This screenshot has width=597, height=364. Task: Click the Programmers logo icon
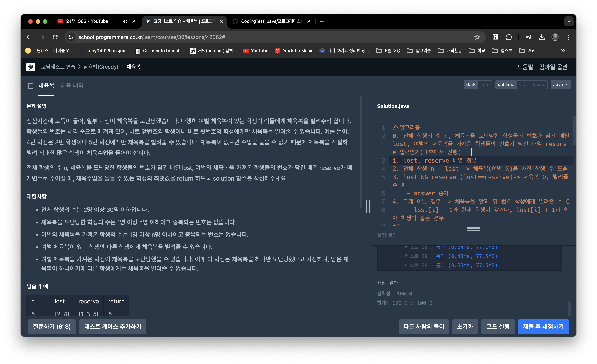coord(31,67)
